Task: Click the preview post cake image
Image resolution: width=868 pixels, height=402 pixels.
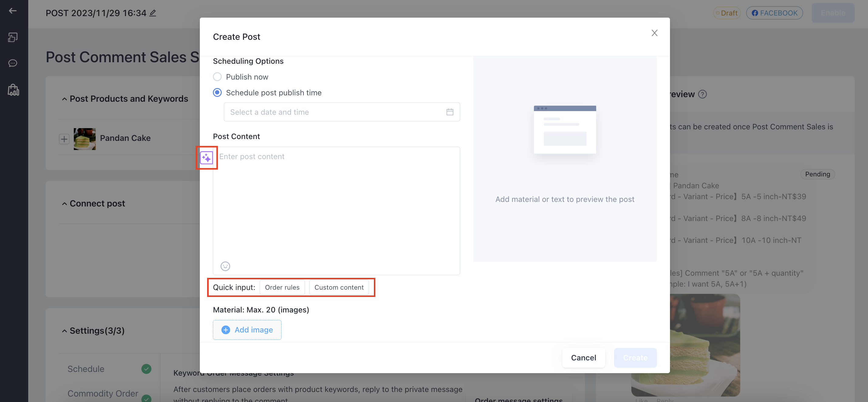Action: click(x=685, y=345)
